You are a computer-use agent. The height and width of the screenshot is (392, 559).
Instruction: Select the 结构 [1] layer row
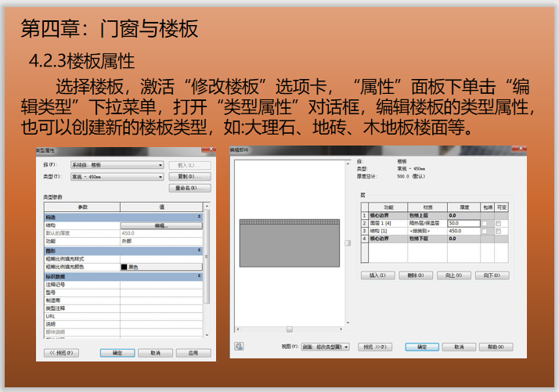tap(384, 231)
